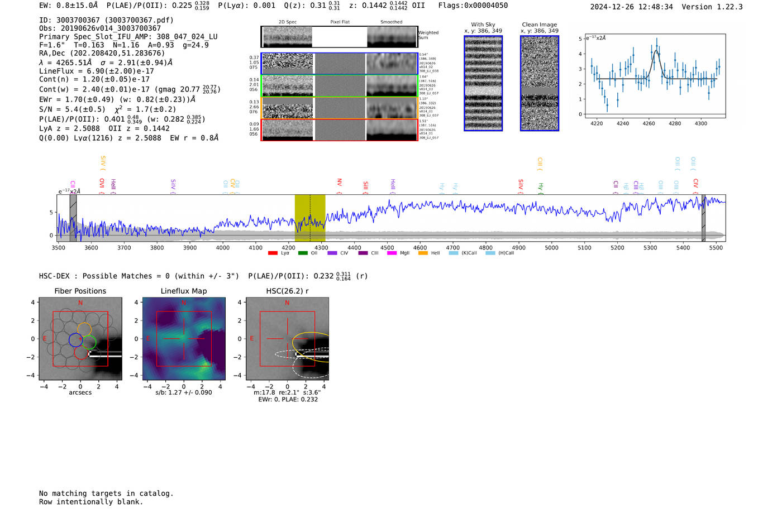Image resolution: width=782 pixels, height=532 pixels.
Task: Click the green-bordered 2D spectrum row
Action: pos(339,86)
